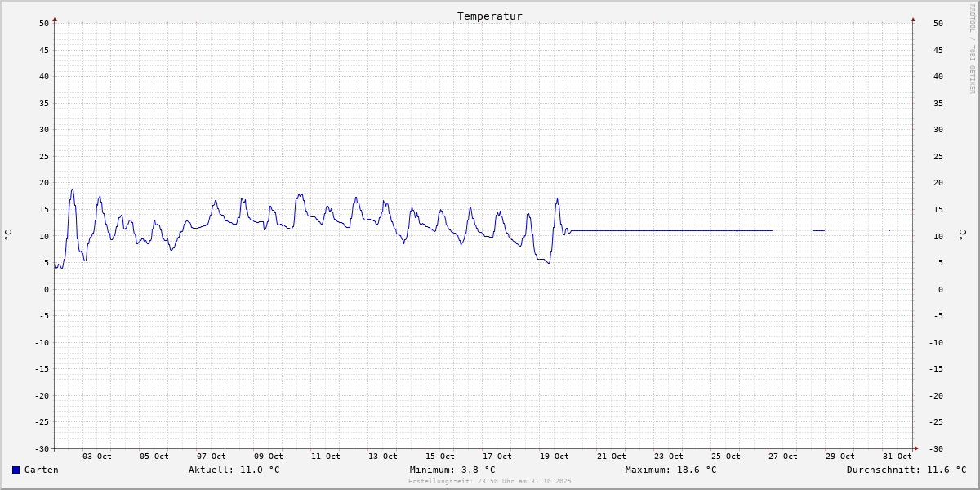The height and width of the screenshot is (490, 980).
Task: Click the red arrow atop the left axis
Action: pos(55,19)
